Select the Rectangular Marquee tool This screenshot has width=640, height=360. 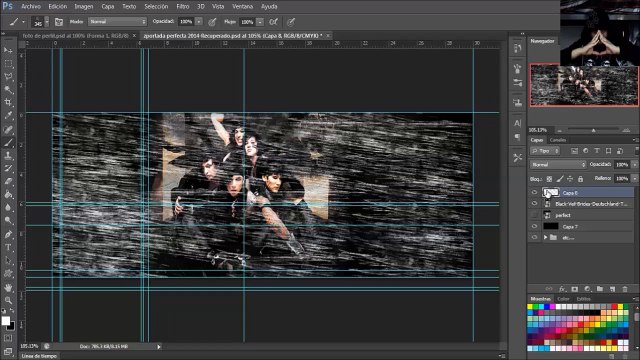coord(8,64)
